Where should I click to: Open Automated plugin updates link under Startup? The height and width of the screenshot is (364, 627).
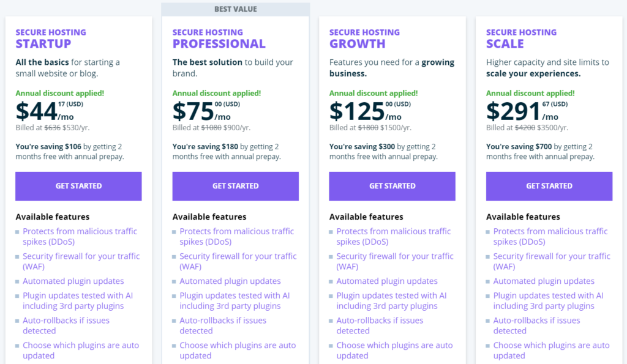pyautogui.click(x=73, y=281)
